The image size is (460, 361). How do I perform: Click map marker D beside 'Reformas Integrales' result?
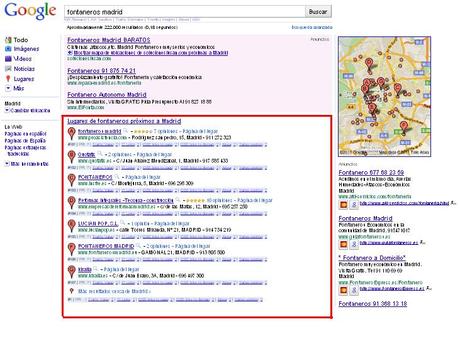[x=71, y=202]
